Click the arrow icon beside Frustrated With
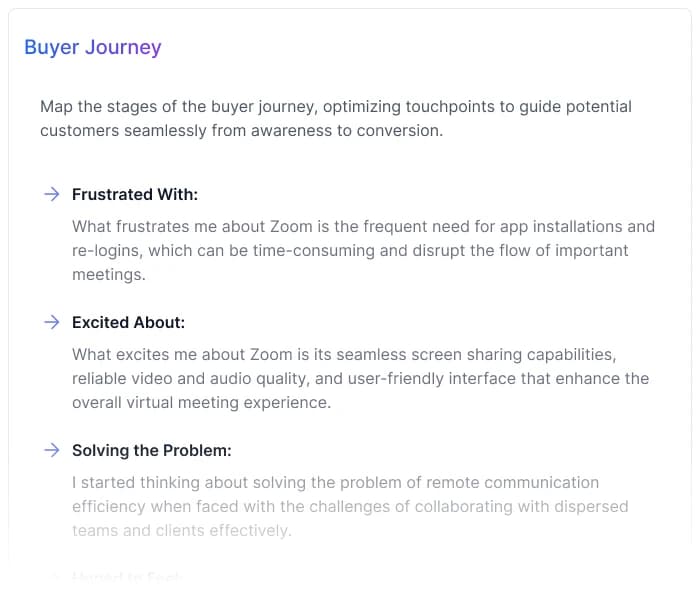Viewport: 700px width, 600px height. (52, 194)
